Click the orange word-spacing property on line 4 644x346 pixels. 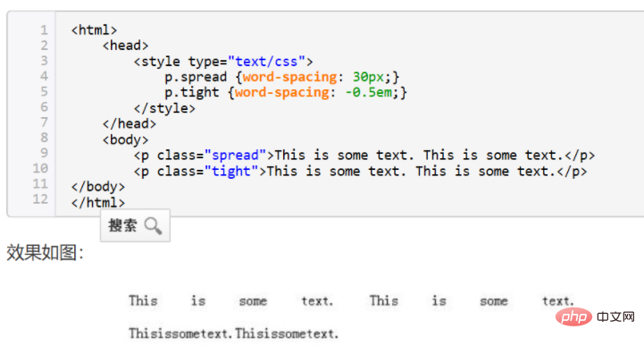289,77
